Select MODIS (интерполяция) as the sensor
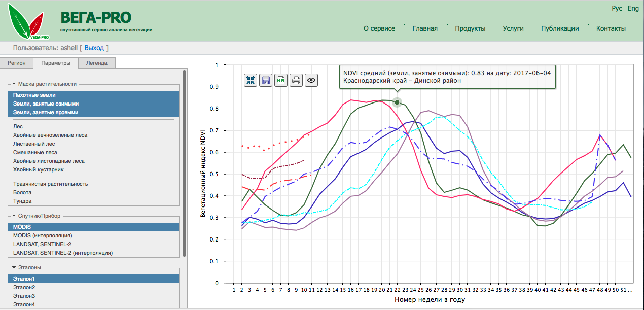 43,235
